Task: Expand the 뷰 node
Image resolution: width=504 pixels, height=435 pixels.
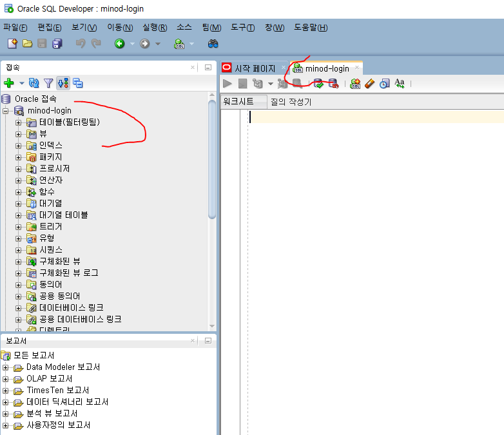Action: pos(18,135)
